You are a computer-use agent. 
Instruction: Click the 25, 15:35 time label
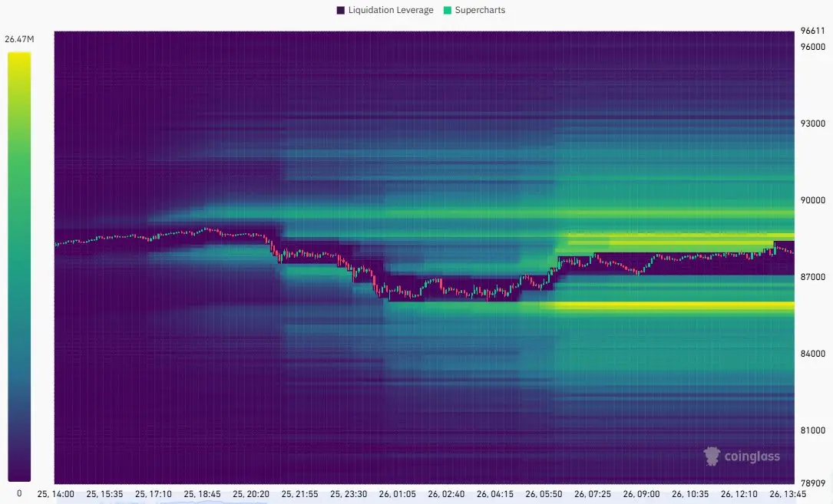click(x=104, y=494)
